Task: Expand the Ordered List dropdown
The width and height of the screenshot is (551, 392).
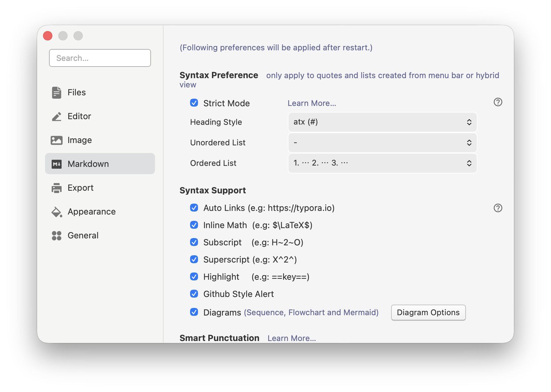Action: click(x=382, y=163)
